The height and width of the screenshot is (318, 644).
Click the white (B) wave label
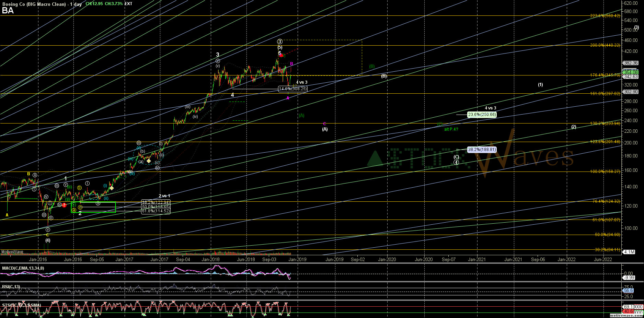click(x=384, y=76)
